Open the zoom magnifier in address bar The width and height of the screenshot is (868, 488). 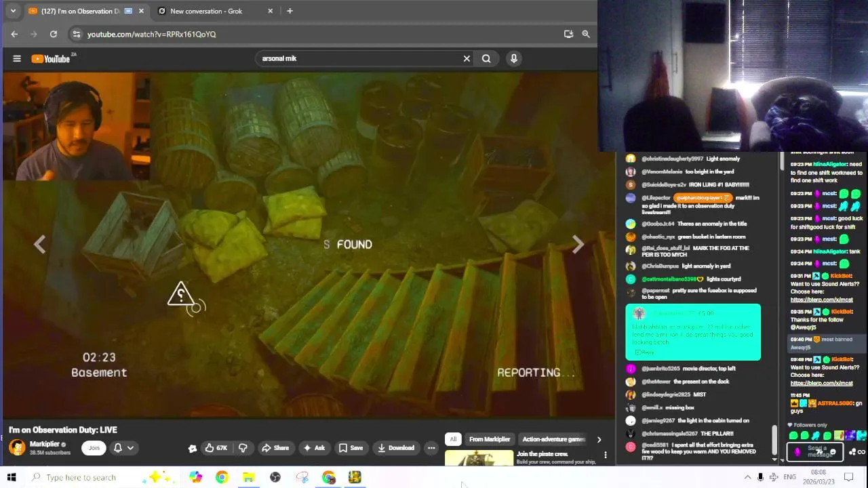coord(586,34)
